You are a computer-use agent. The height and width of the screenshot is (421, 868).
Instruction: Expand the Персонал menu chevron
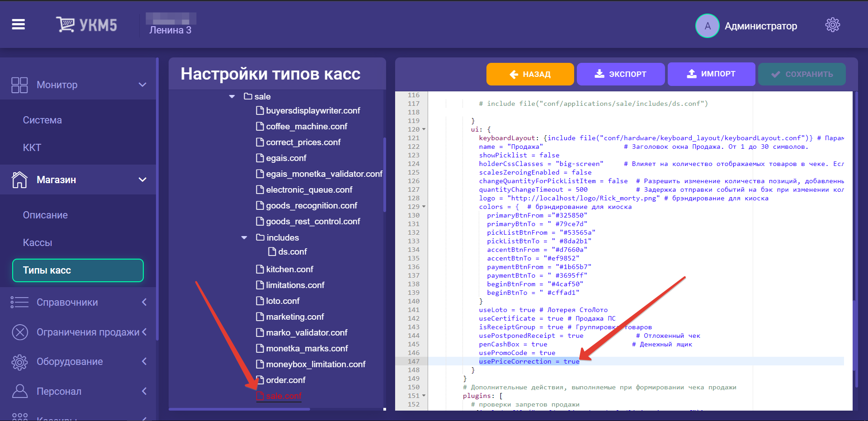tap(144, 391)
